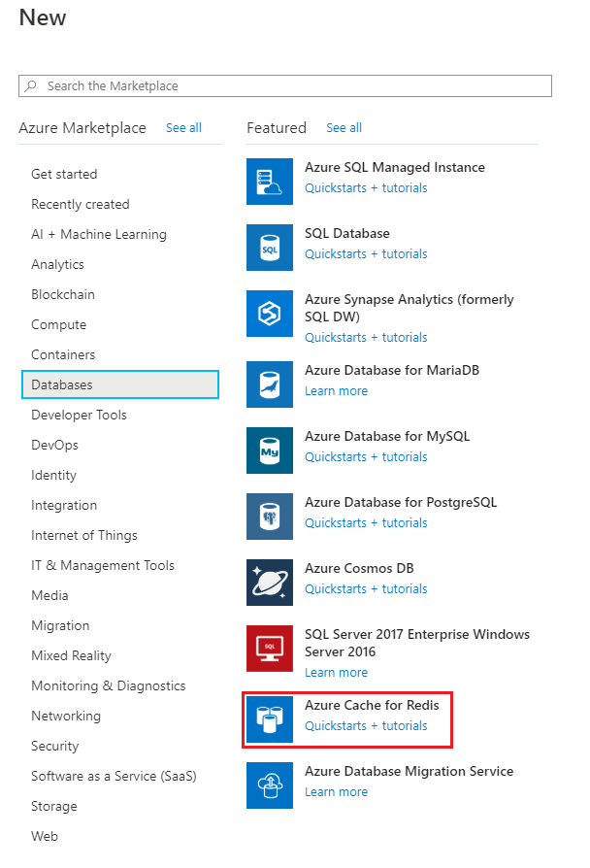This screenshot has width=590, height=868.
Task: Select Monitoring & Diagnostics category
Action: pos(109,685)
